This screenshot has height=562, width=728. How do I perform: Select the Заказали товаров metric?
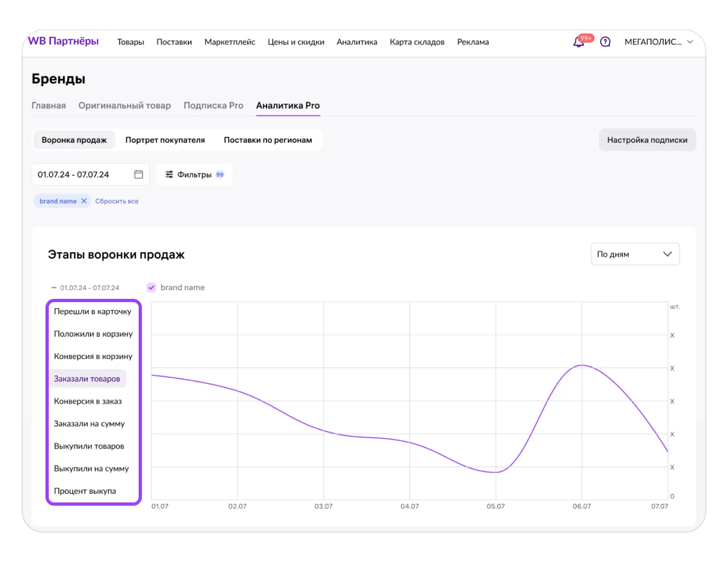[x=87, y=379]
